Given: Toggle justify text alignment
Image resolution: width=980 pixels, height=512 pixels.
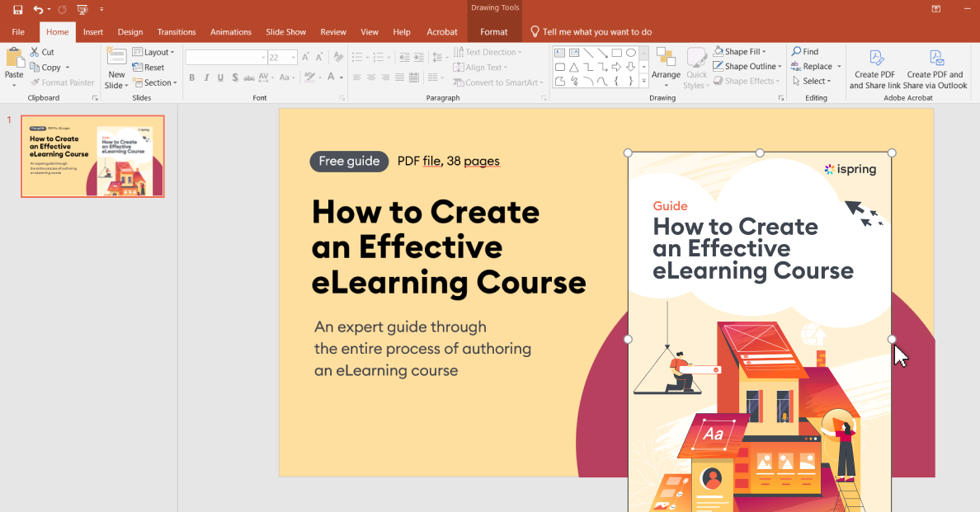Looking at the screenshot, I should pos(399,78).
